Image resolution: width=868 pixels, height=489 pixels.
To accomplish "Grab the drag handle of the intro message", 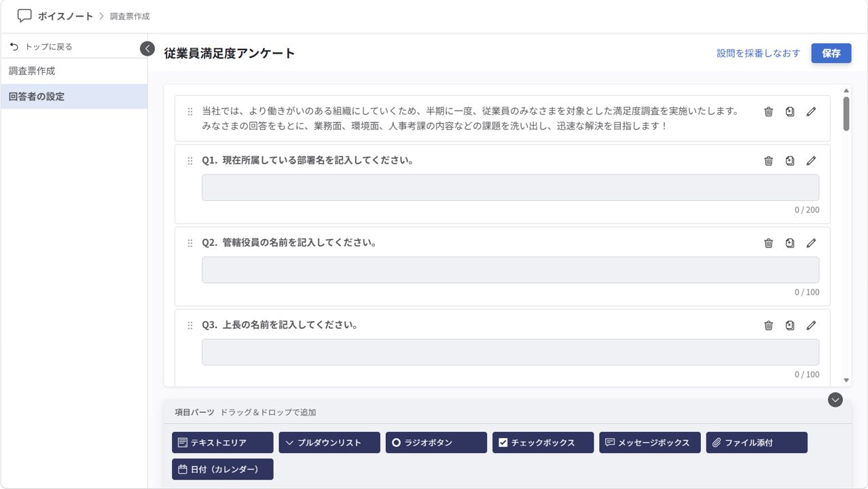I will (x=190, y=112).
